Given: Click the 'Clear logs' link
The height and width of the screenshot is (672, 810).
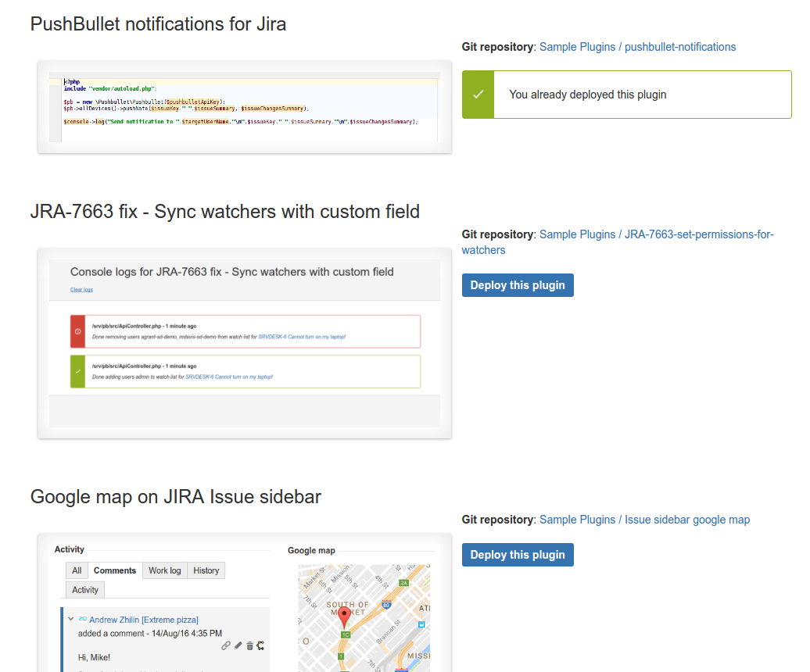Looking at the screenshot, I should [81, 290].
